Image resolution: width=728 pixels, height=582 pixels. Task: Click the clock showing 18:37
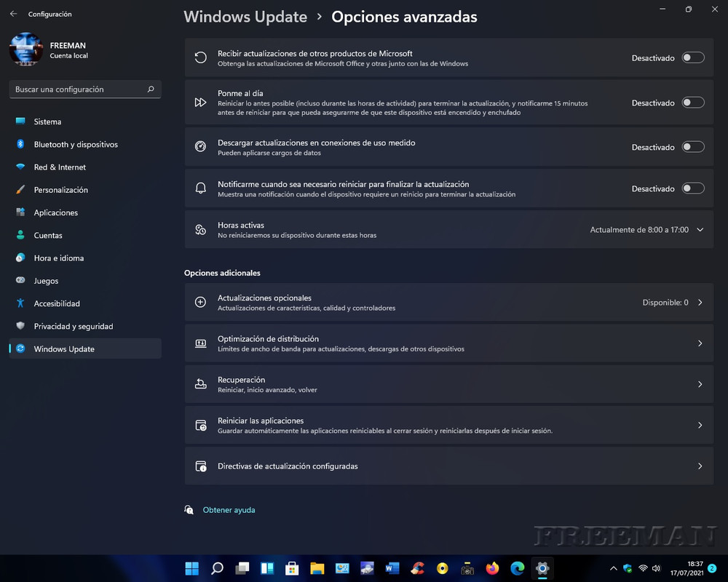(x=695, y=564)
